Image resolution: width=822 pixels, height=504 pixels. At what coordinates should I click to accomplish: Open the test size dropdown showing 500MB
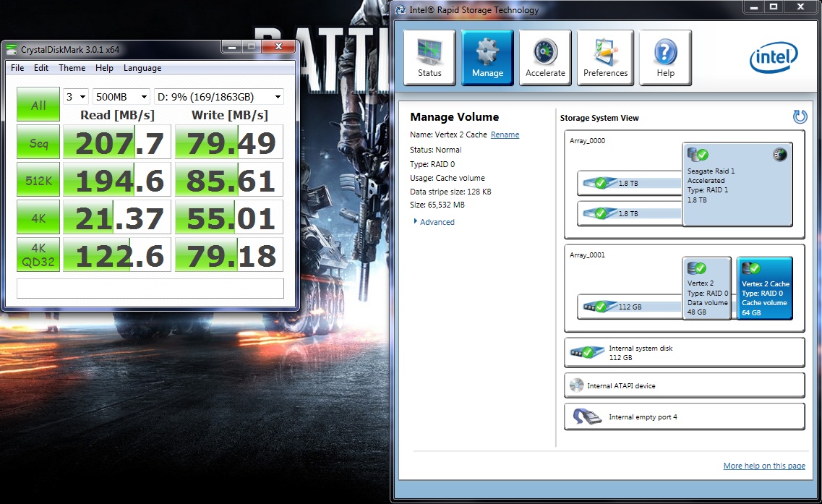pos(121,97)
